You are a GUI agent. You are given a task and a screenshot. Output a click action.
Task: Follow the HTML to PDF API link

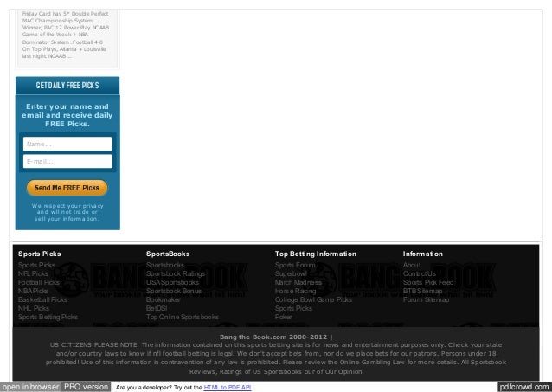(x=228, y=388)
